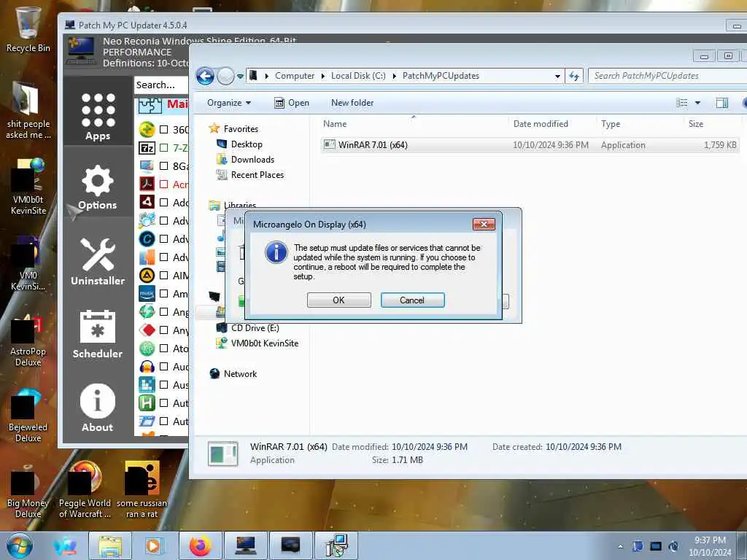This screenshot has height=560, width=747.
Task: Select Desktop under Favorites
Action: tap(247, 144)
